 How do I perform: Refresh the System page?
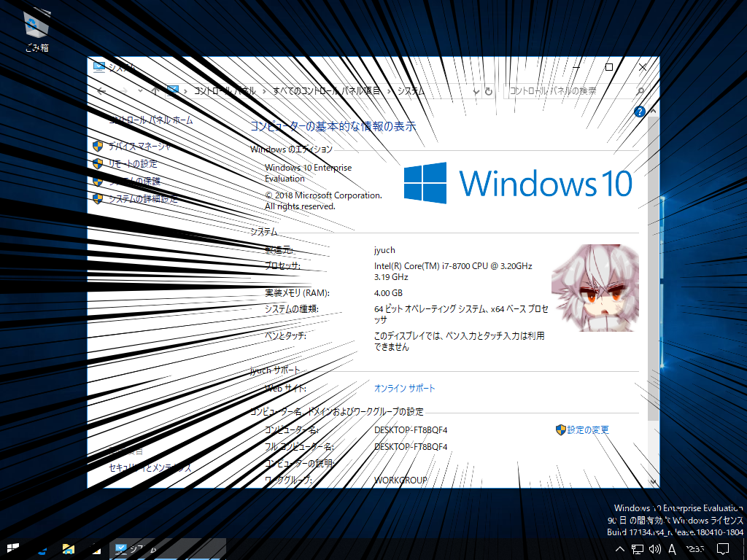[x=488, y=91]
